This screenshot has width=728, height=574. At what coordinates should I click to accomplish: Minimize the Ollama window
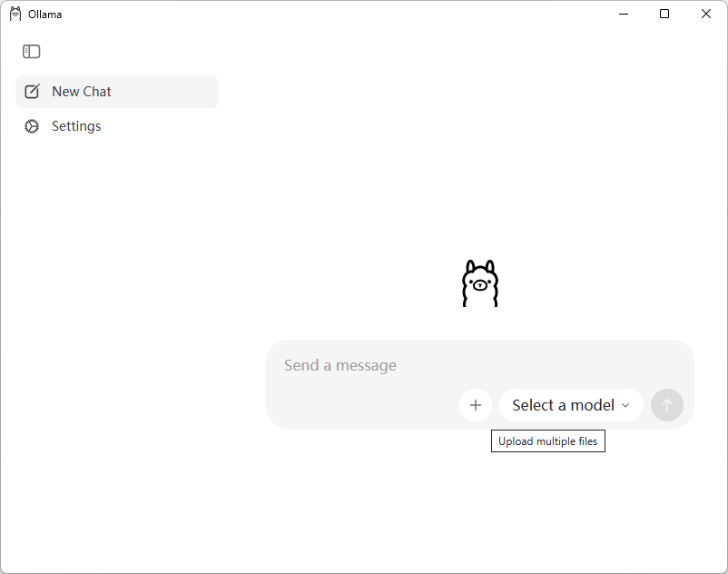tap(624, 14)
